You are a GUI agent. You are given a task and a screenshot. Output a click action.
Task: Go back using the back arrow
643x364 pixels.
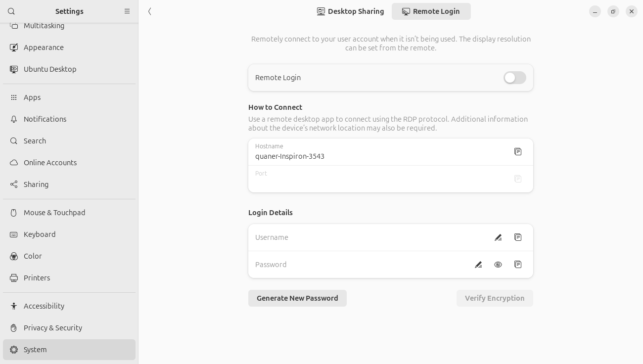(x=150, y=11)
